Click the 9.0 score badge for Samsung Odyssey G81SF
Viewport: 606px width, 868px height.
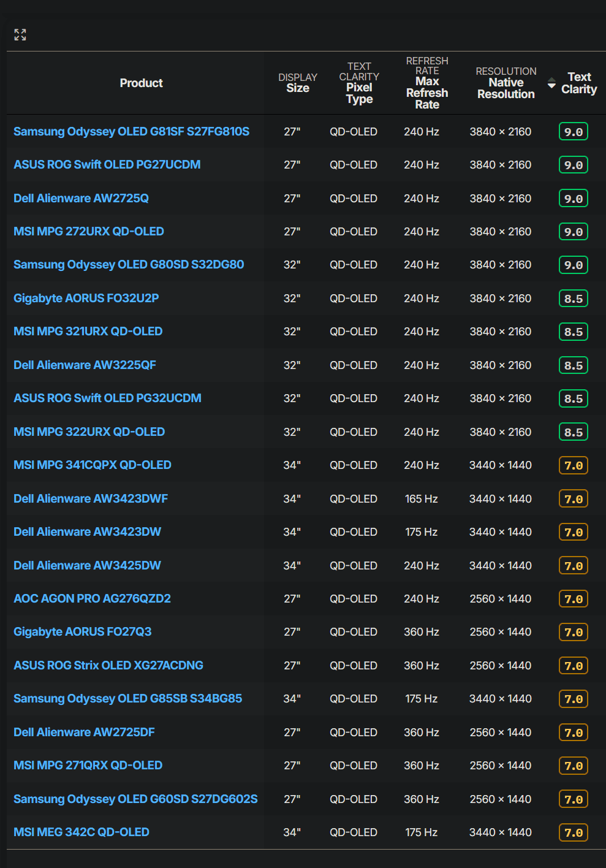572,131
